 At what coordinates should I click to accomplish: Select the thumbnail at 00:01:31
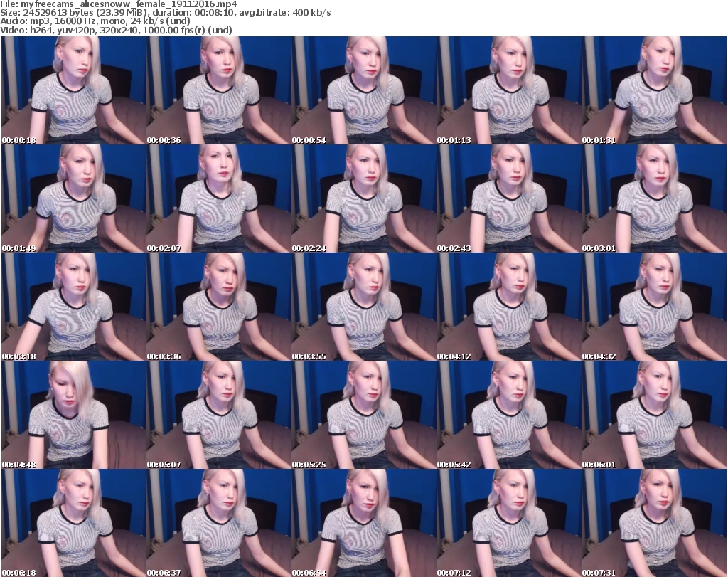coord(654,90)
